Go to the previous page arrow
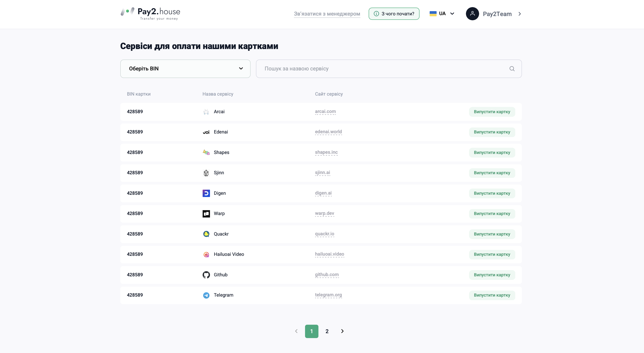 coord(296,331)
